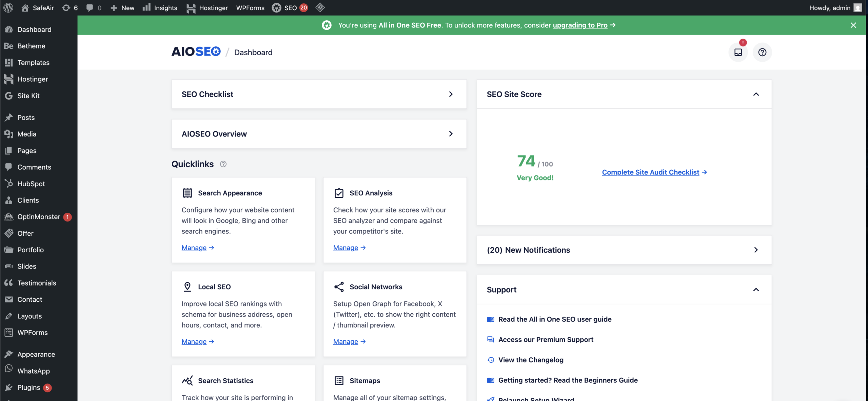Open Templates in the sidebar

tap(39, 63)
